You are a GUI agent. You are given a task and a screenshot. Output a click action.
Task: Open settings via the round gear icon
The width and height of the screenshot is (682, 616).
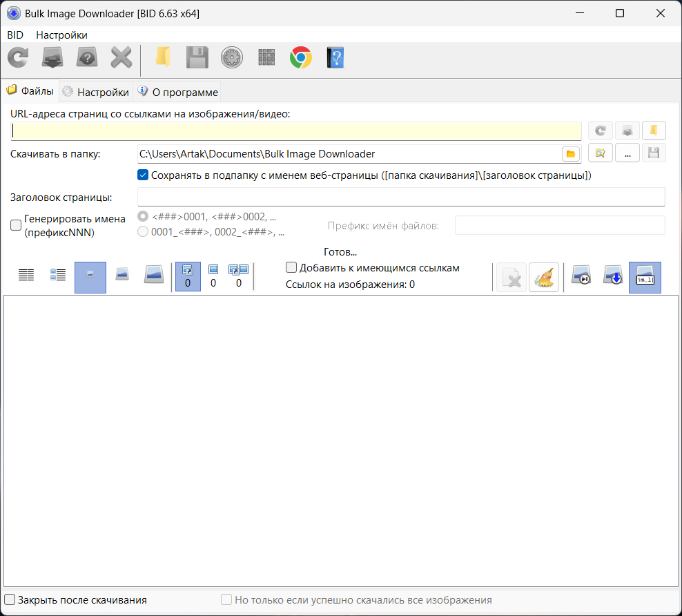[232, 57]
